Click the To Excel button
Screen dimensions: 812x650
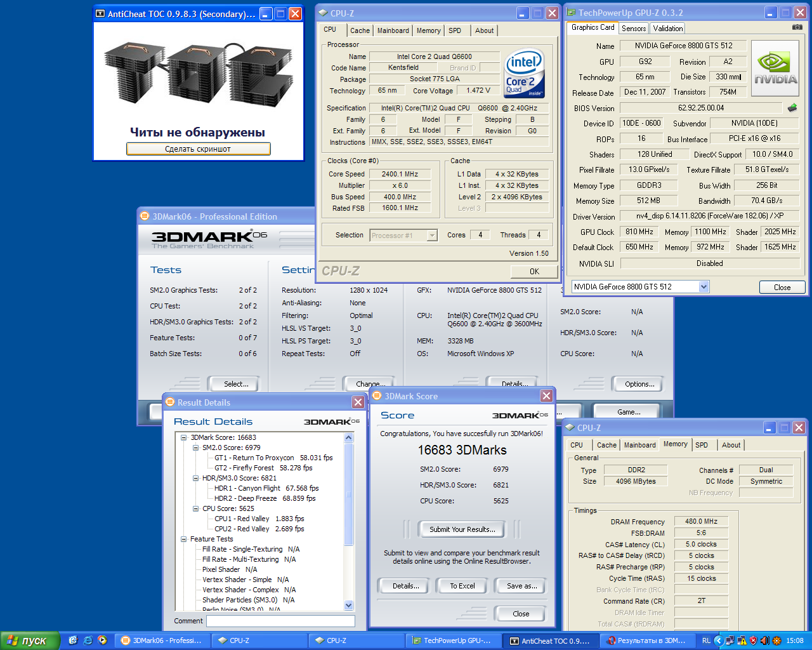coord(462,586)
